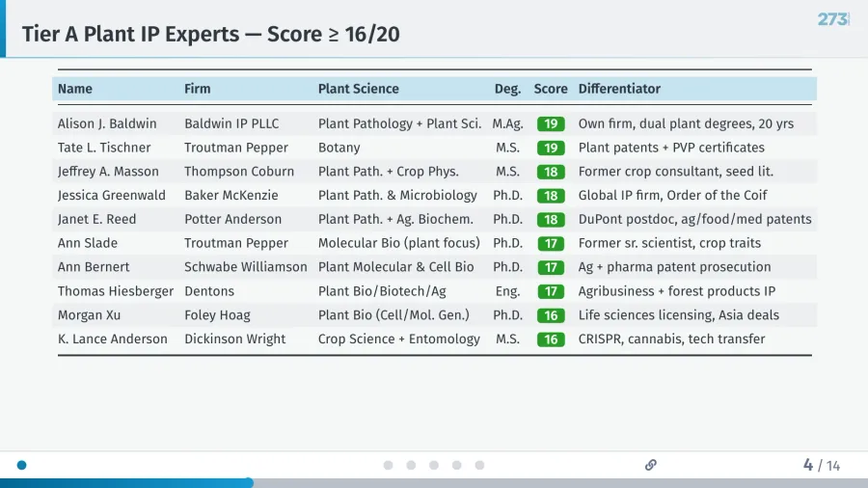
Task: Select the fourth gray navigation dot
Action: click(457, 465)
